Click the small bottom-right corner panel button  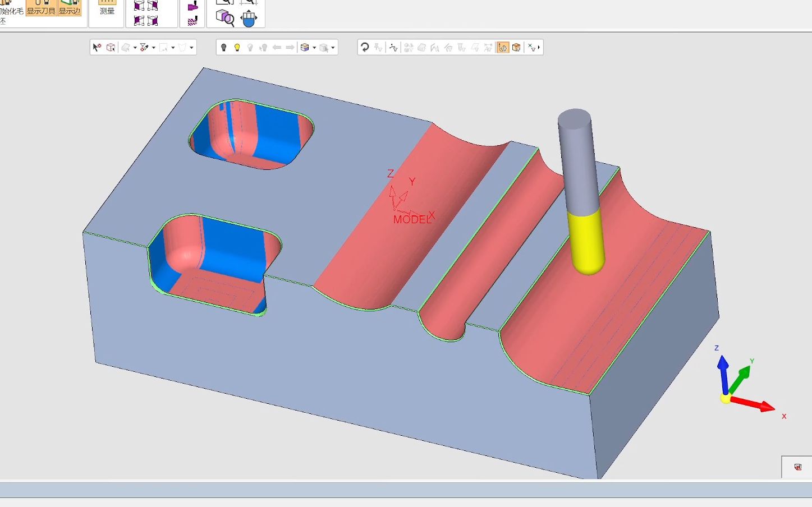[797, 467]
